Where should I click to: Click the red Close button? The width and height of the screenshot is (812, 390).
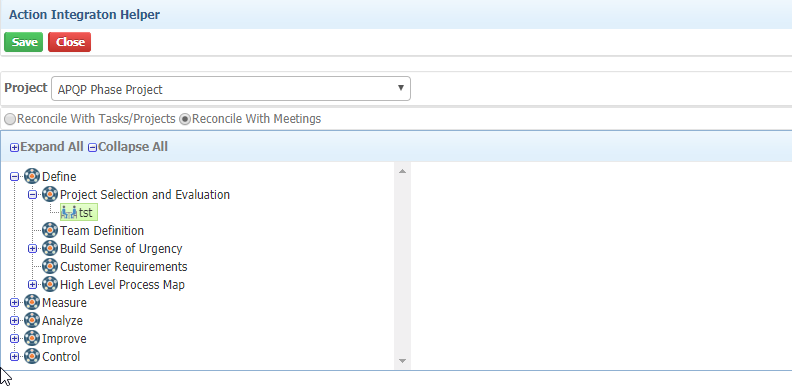(x=69, y=42)
